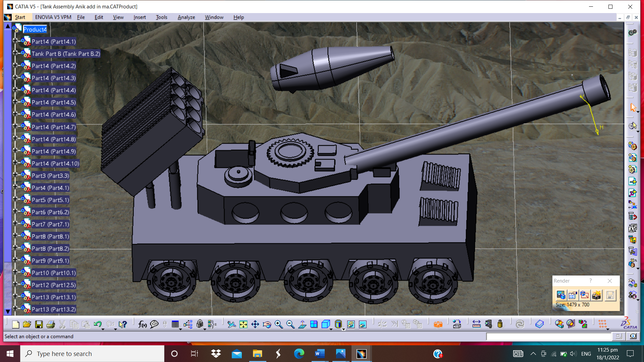Click the tree scroll up arrow
This screenshot has height=362, width=644.
click(x=8, y=26)
